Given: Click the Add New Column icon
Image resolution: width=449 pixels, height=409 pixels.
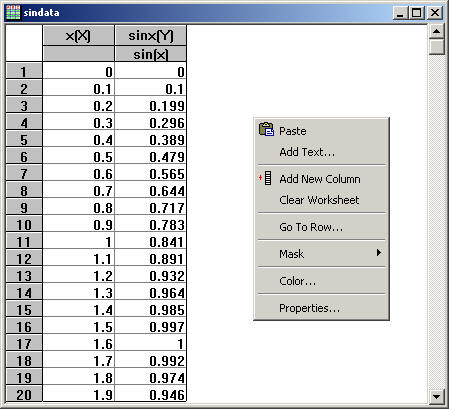Looking at the screenshot, I should tap(266, 178).
